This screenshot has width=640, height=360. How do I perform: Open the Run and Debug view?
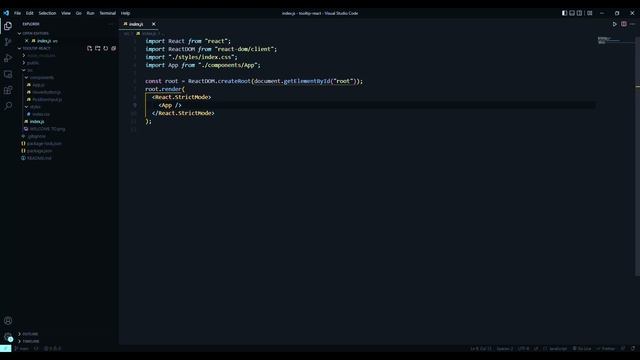8,58
